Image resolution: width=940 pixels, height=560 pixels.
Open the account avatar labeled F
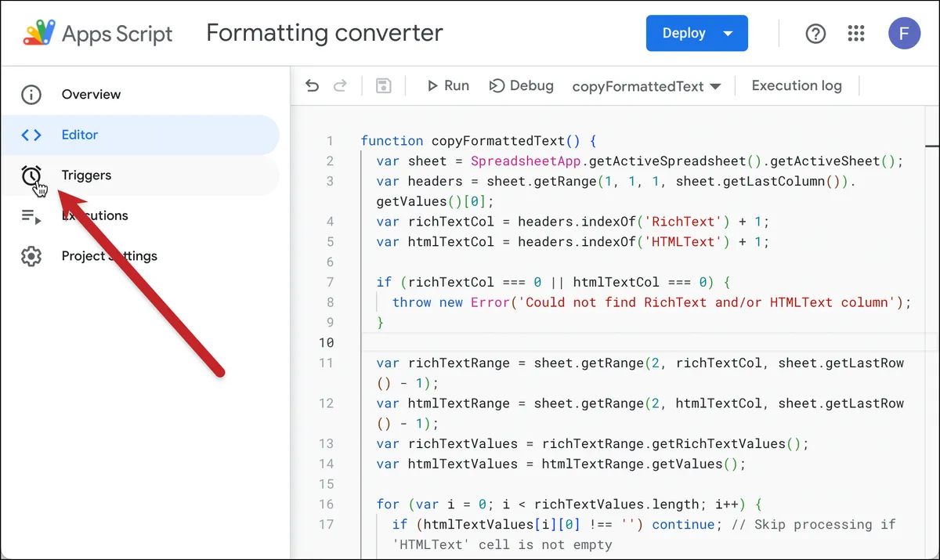(904, 34)
